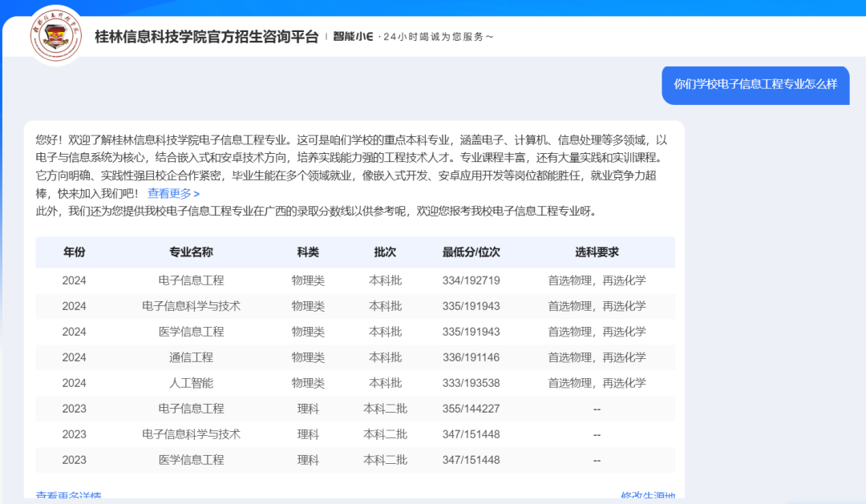Image resolution: width=866 pixels, height=504 pixels.
Task: Click the 最低分/位次 column header
Action: coord(471,252)
